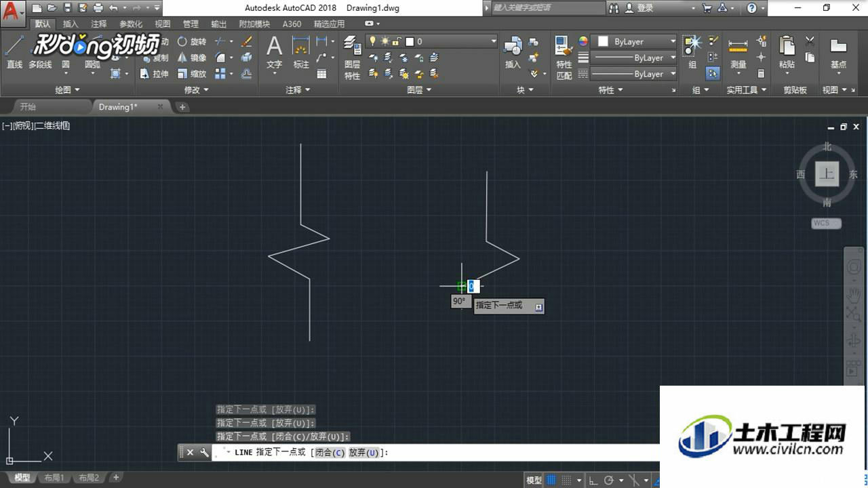Click the color wheel object color swatch icon

583,41
